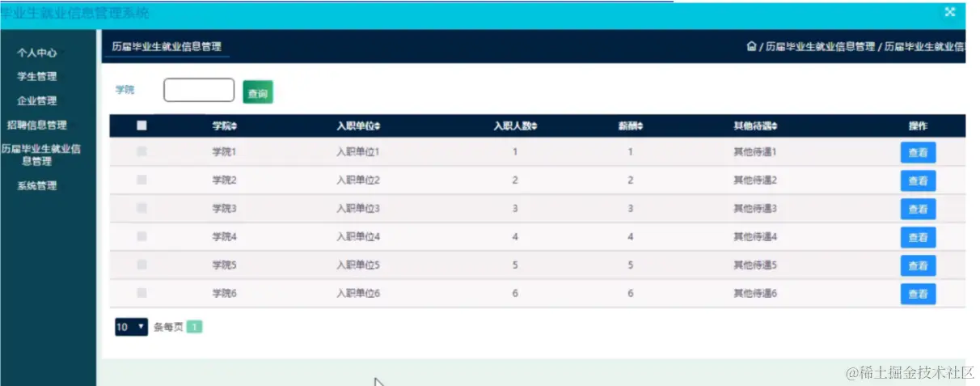Click first breadcrumb link 历届毕业生就业信息管理
The width and height of the screenshot is (980, 386).
coord(820,47)
